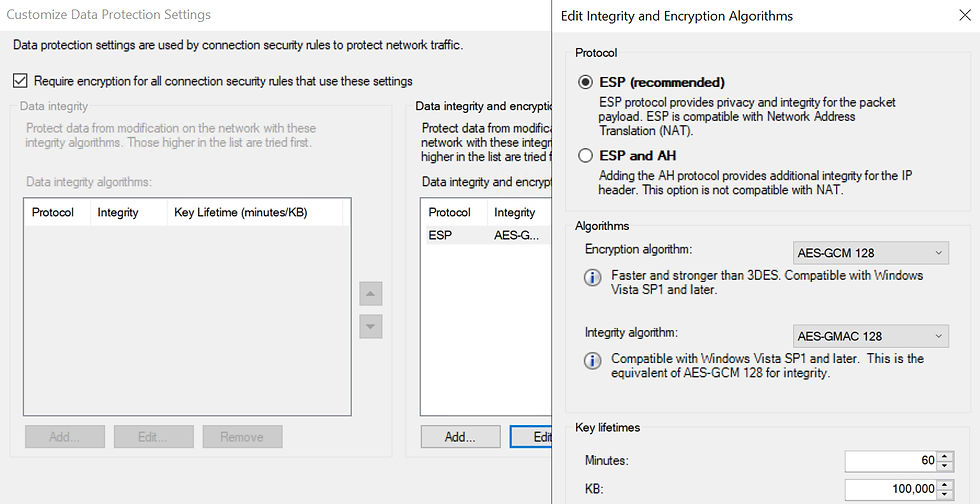Click the Protocol column header in encryption list
This screenshot has width=980, height=504.
pos(450,212)
